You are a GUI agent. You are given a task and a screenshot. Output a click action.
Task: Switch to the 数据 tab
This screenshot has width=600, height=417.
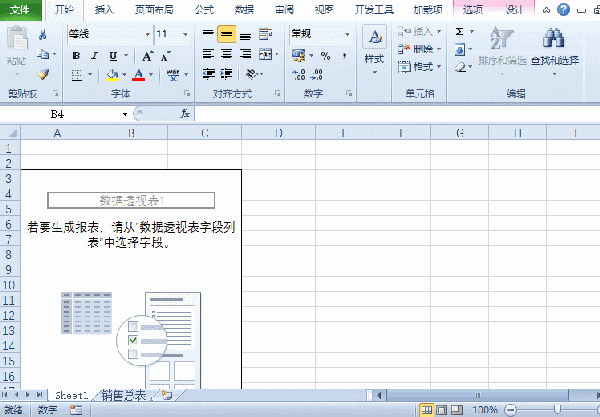tap(245, 10)
